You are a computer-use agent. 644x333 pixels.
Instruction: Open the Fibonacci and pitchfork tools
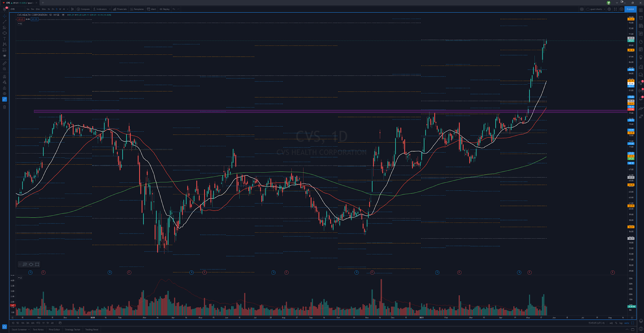tap(4, 27)
